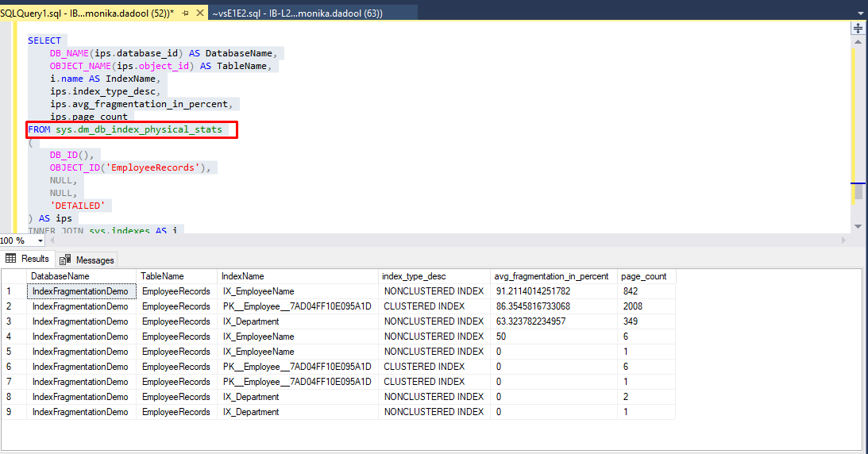Select the avg_fragmentation_in_percent column header
The height and width of the screenshot is (454, 868).
[554, 276]
